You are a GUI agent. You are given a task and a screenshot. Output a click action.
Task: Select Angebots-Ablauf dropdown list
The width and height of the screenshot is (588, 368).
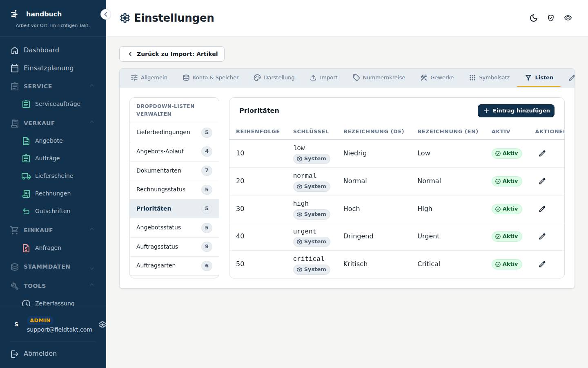tap(174, 151)
